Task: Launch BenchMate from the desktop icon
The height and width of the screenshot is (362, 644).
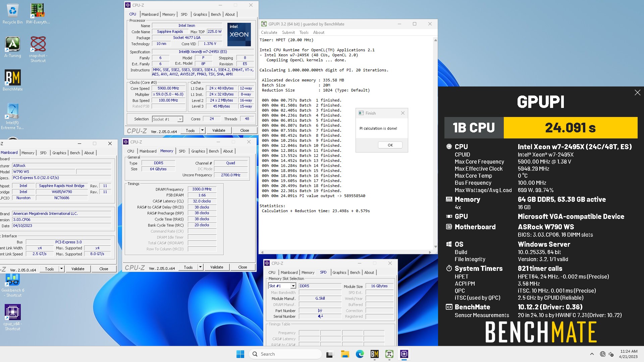Action: pyautogui.click(x=13, y=80)
